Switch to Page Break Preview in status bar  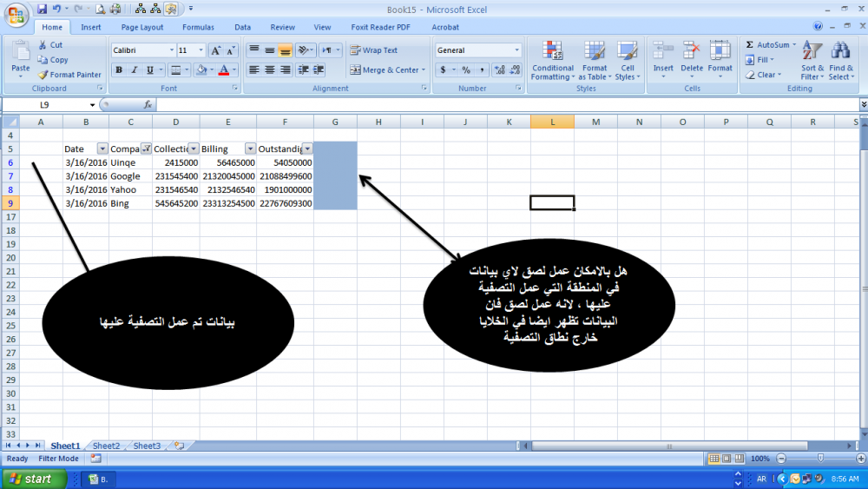pyautogui.click(x=739, y=459)
